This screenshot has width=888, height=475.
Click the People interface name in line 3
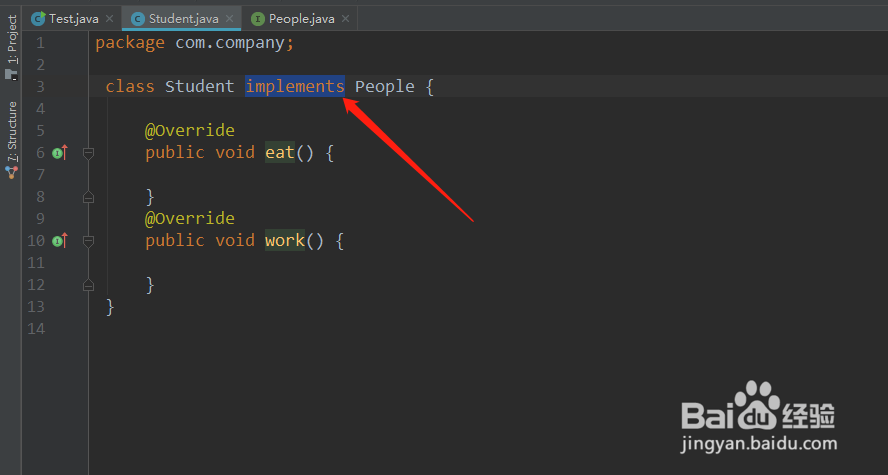tap(385, 87)
